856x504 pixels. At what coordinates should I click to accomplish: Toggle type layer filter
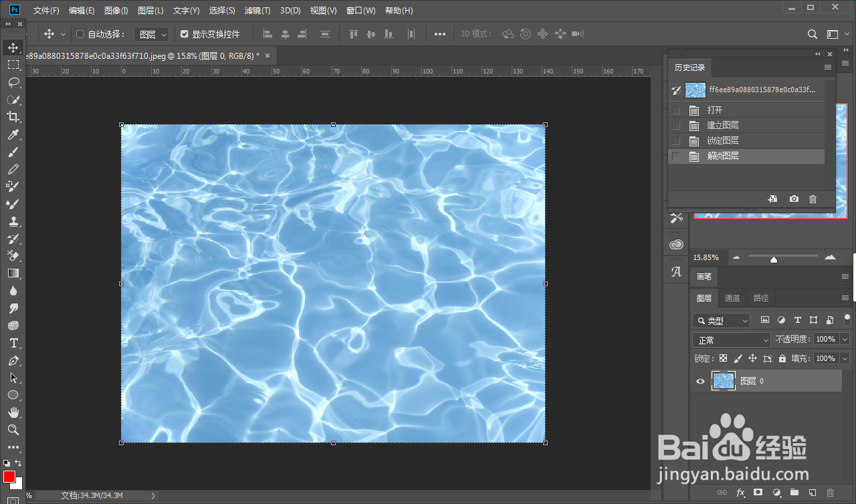[x=797, y=320]
